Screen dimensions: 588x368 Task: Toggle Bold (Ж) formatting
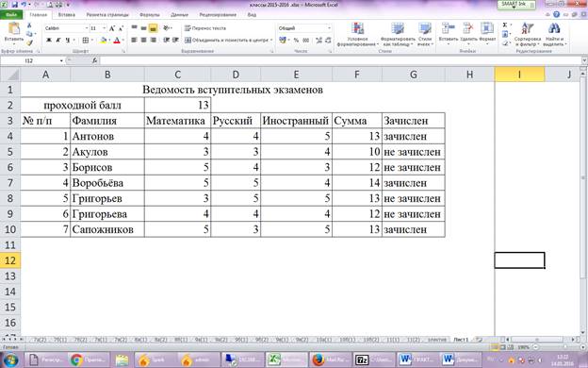click(x=49, y=40)
